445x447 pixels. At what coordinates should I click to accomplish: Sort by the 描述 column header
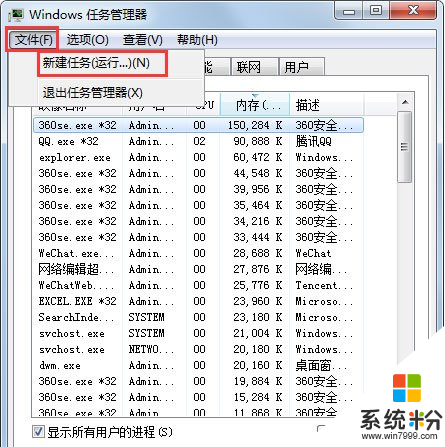pyautogui.click(x=327, y=105)
